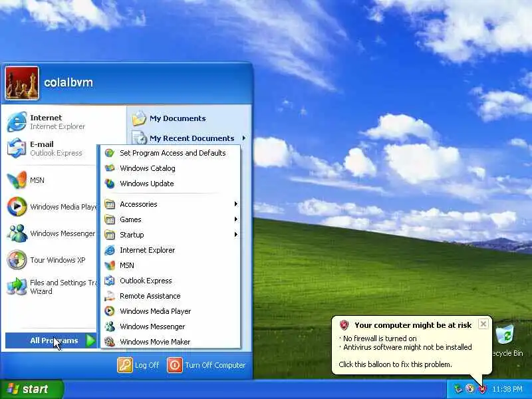This screenshot has height=399, width=532.
Task: Click the security balloon to fix problem
Action: point(411,346)
